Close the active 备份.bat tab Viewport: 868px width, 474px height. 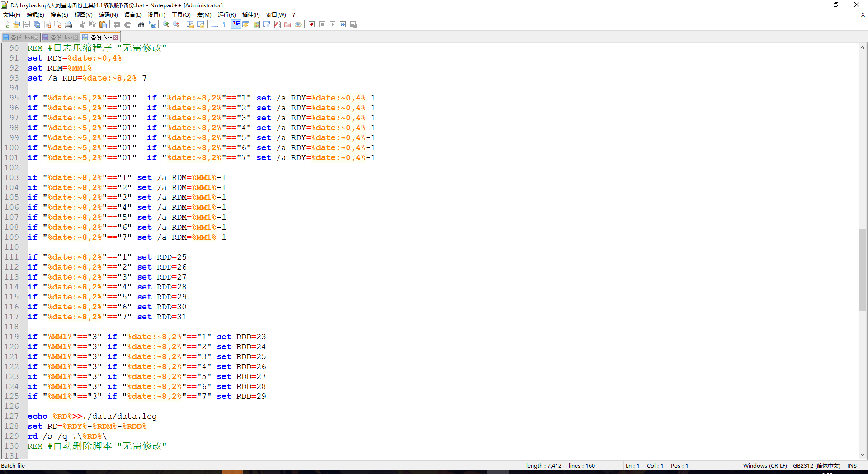point(116,37)
